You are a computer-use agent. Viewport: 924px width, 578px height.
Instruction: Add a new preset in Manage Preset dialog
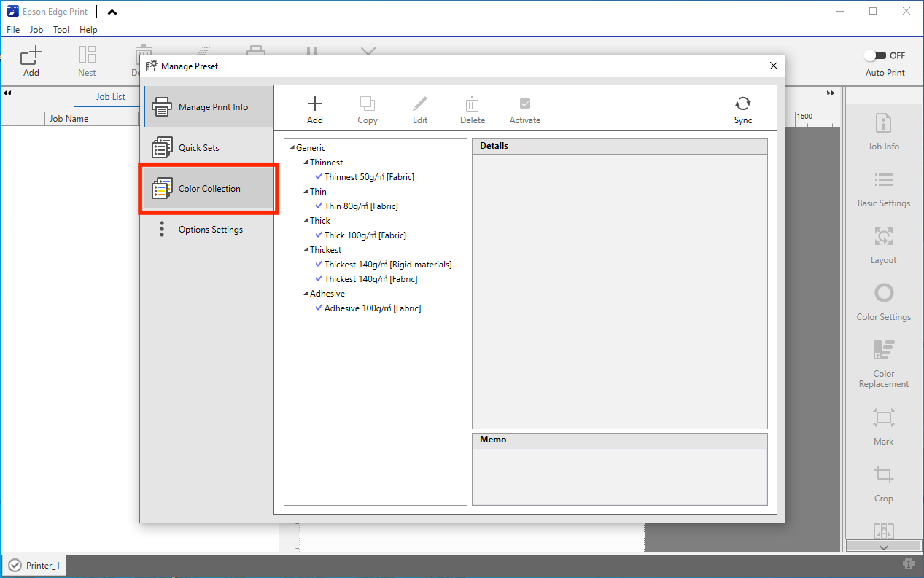click(315, 104)
